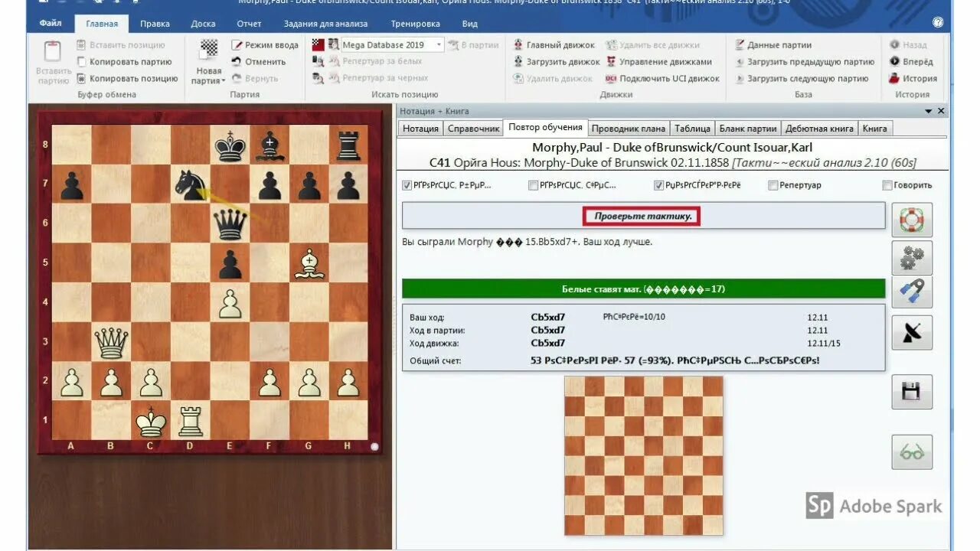Click Подключить UCI движок
The width and height of the screenshot is (980, 551).
(x=663, y=79)
